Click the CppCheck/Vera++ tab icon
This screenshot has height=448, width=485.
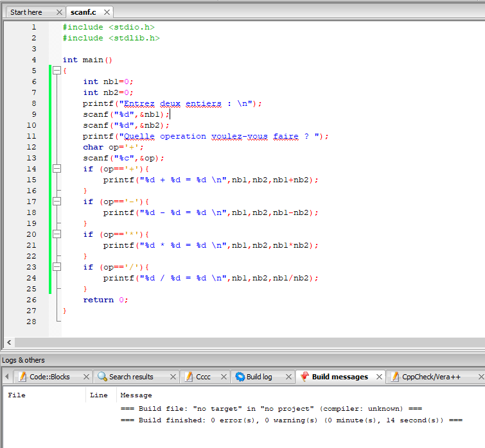394,377
